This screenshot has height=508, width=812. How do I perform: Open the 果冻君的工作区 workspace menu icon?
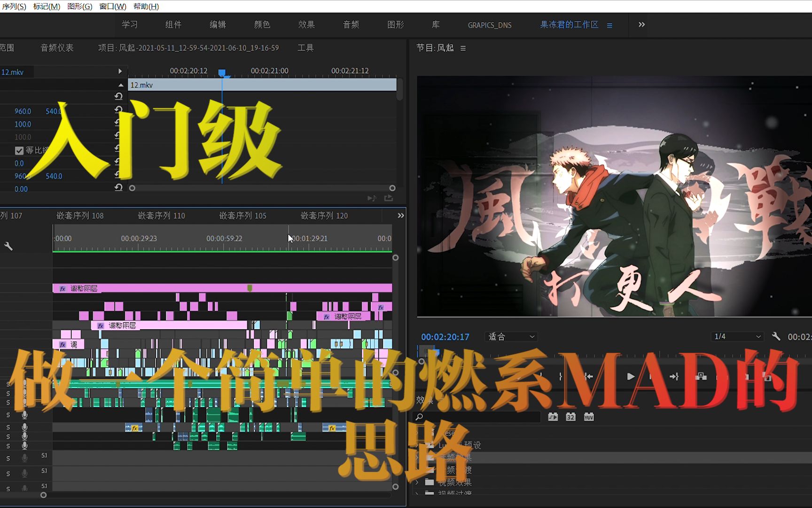point(609,25)
